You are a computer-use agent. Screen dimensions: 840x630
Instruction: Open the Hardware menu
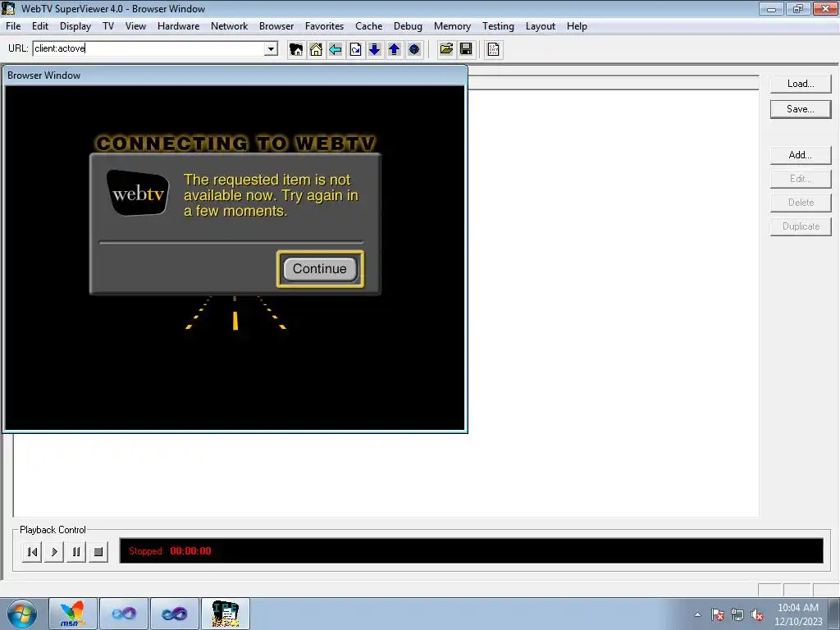point(178,26)
